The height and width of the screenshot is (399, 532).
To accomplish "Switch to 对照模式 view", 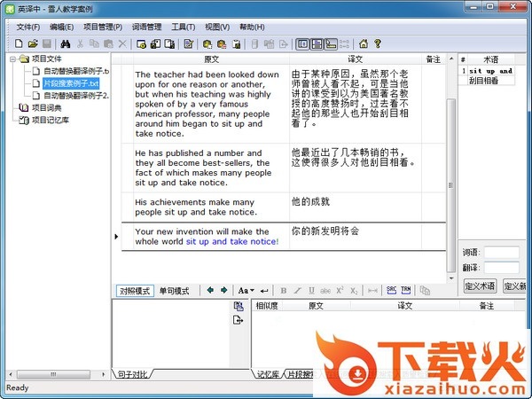I will pyautogui.click(x=135, y=291).
